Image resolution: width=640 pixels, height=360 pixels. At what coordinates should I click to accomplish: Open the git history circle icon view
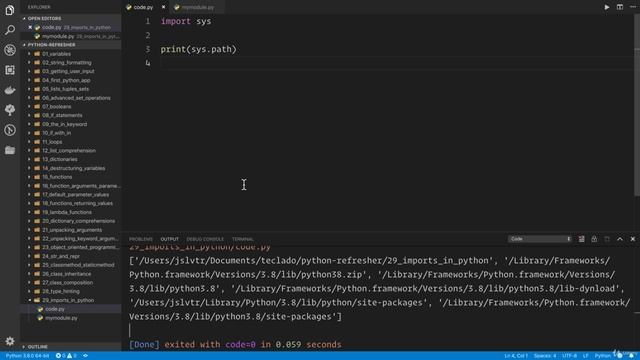tap(10, 130)
